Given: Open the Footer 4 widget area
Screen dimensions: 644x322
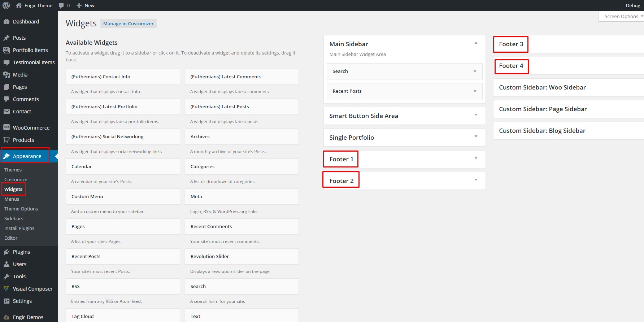Looking at the screenshot, I should pyautogui.click(x=569, y=66).
